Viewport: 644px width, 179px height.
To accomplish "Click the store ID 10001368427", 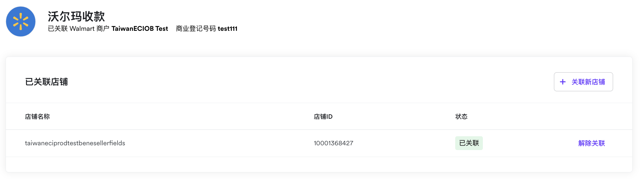I will [x=333, y=143].
